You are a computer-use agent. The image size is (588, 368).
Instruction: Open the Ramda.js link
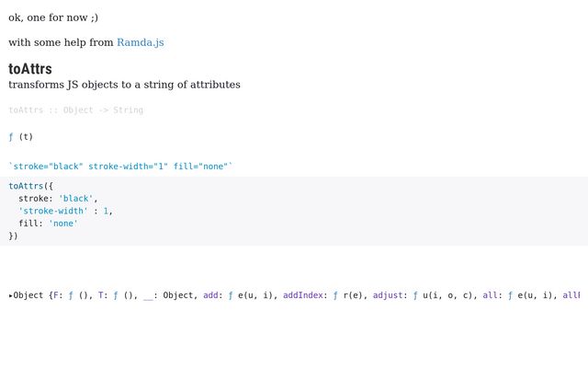click(x=140, y=42)
